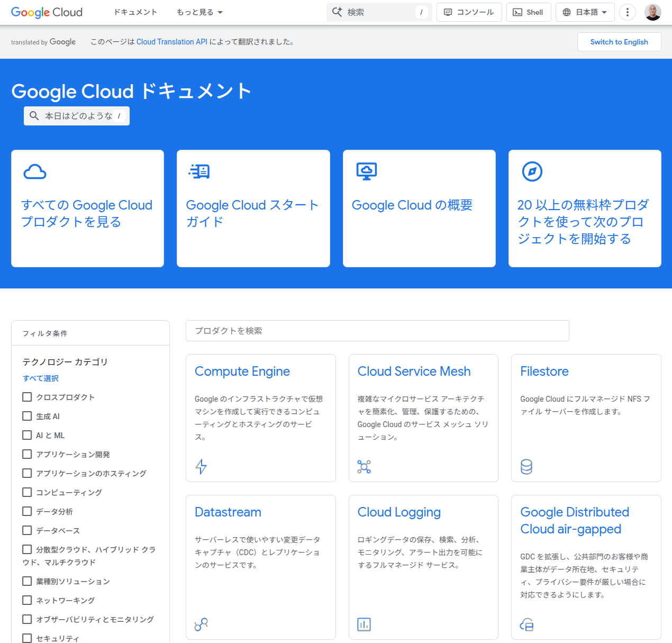
Task: Enable the 生成 AI checkbox
Action: click(x=27, y=416)
